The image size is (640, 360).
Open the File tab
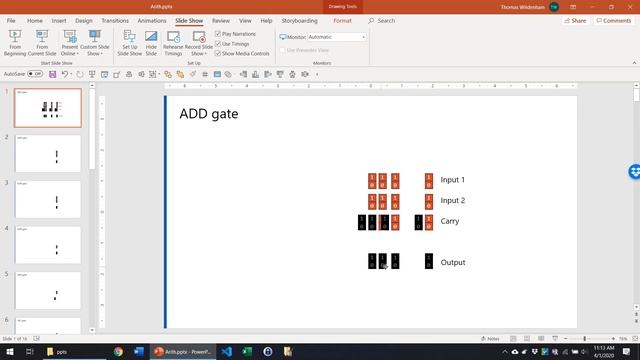pyautogui.click(x=11, y=20)
